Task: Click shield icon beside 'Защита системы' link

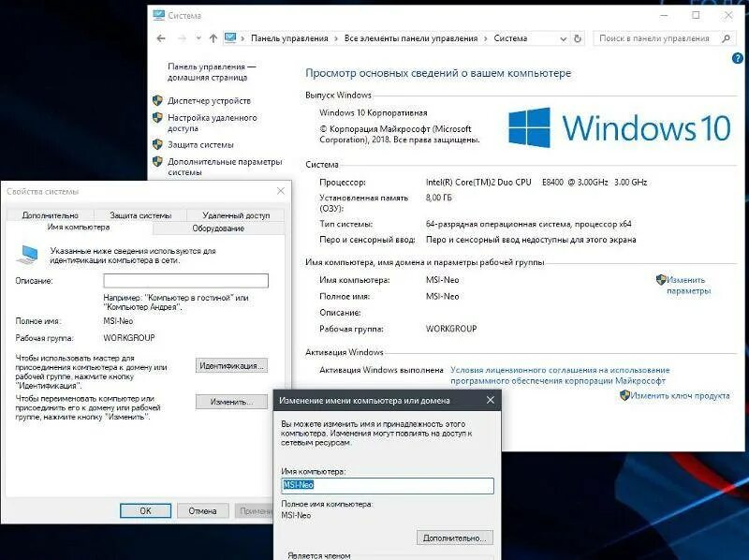Action: [157, 144]
